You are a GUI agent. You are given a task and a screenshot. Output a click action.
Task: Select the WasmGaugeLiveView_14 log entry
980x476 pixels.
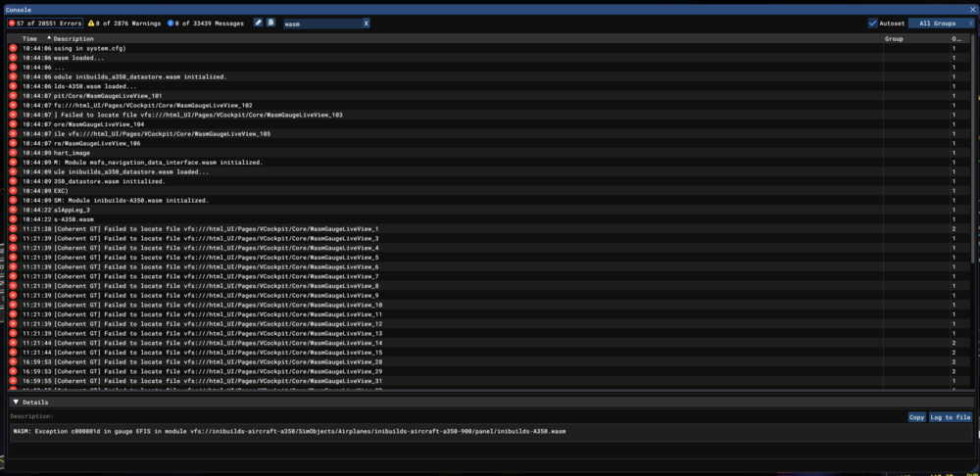(x=487, y=344)
